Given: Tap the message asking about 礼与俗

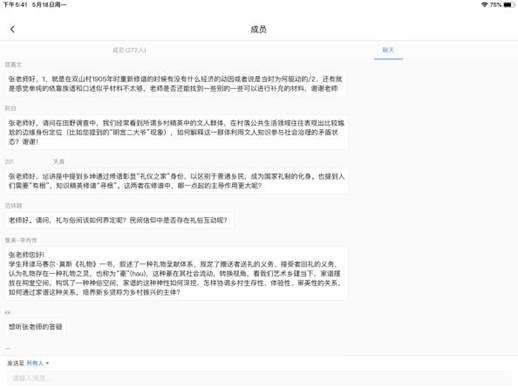Looking at the screenshot, I should coord(118,220).
